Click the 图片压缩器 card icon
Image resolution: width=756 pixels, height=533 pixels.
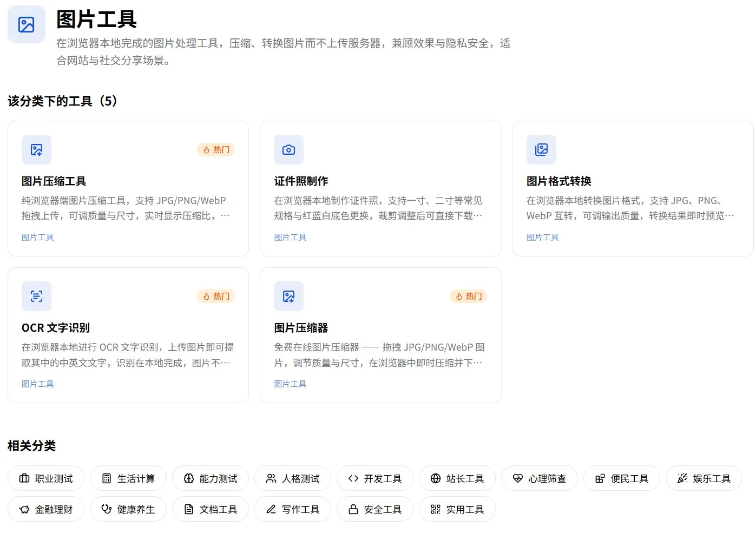click(288, 296)
